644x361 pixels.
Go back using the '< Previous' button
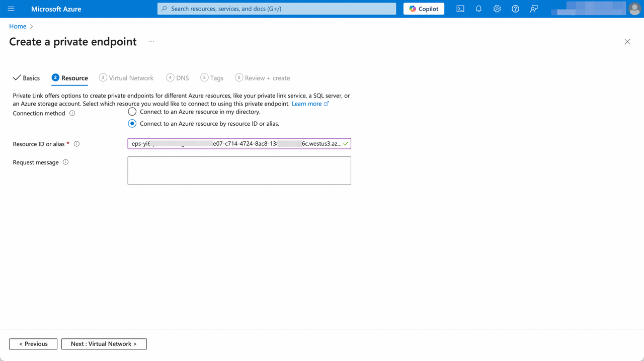[x=33, y=344]
